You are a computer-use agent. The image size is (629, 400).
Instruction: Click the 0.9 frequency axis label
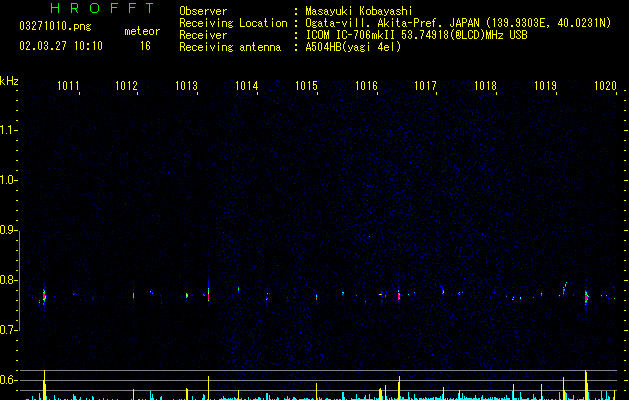tap(8, 230)
